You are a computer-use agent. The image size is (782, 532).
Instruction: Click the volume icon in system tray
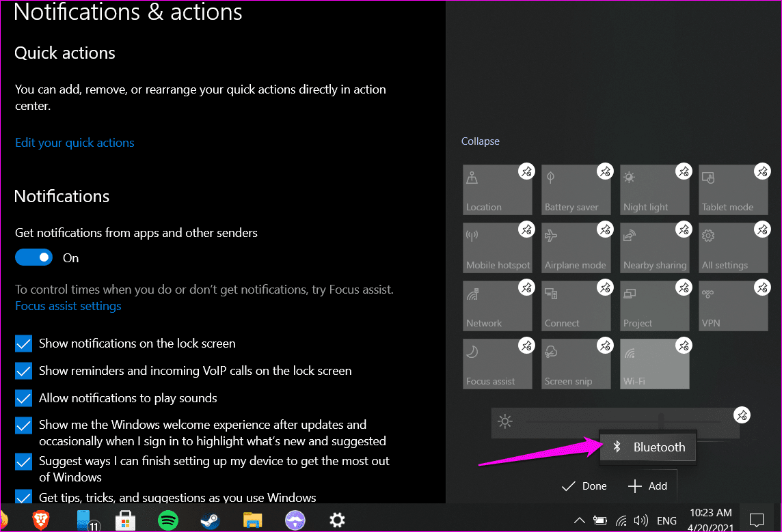(x=641, y=520)
